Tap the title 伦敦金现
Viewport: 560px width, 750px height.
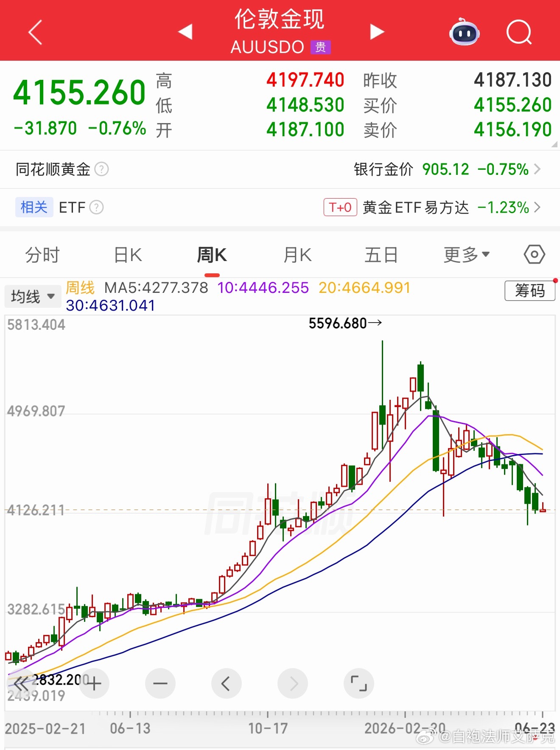coord(280,20)
